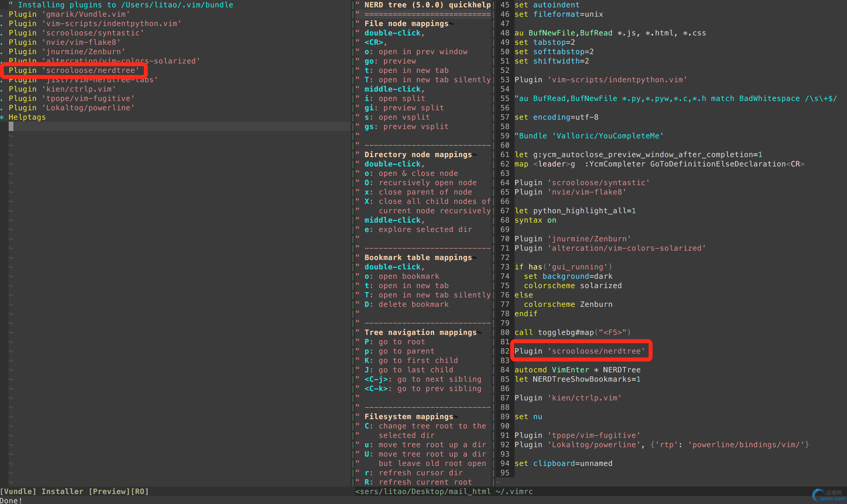Viewport: 847px width, 504px height.
Task: Click 'gs: preview vsplit' help line
Action: [406, 126]
